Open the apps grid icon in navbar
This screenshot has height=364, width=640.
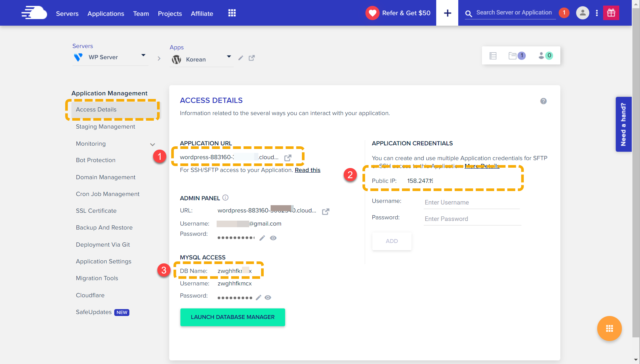(x=232, y=13)
